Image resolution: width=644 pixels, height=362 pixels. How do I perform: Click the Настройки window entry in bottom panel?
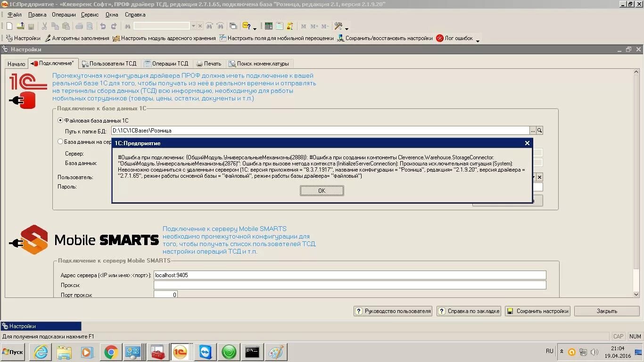coord(41,326)
